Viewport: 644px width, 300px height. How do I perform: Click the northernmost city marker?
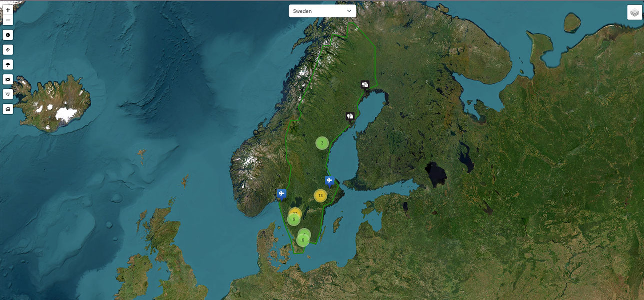point(365,85)
